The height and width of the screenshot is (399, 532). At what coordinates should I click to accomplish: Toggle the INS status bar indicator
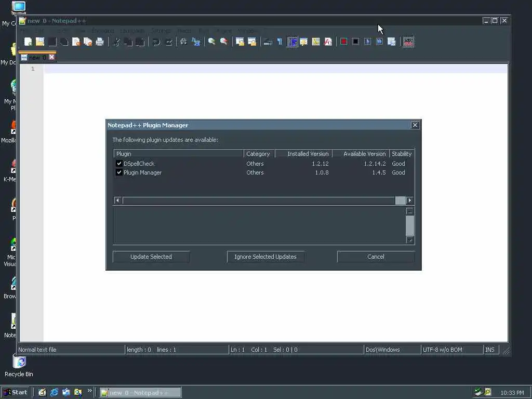point(491,350)
